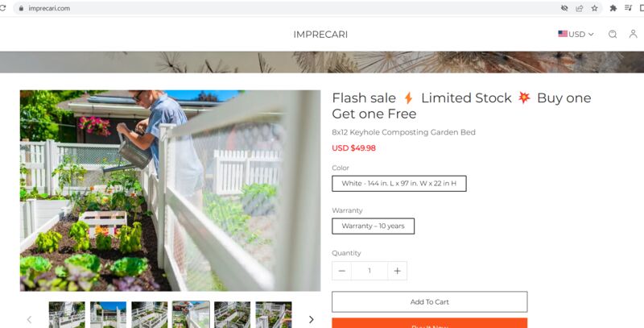Click Add To Cart button
Viewport: 644px width, 328px height.
pos(430,301)
